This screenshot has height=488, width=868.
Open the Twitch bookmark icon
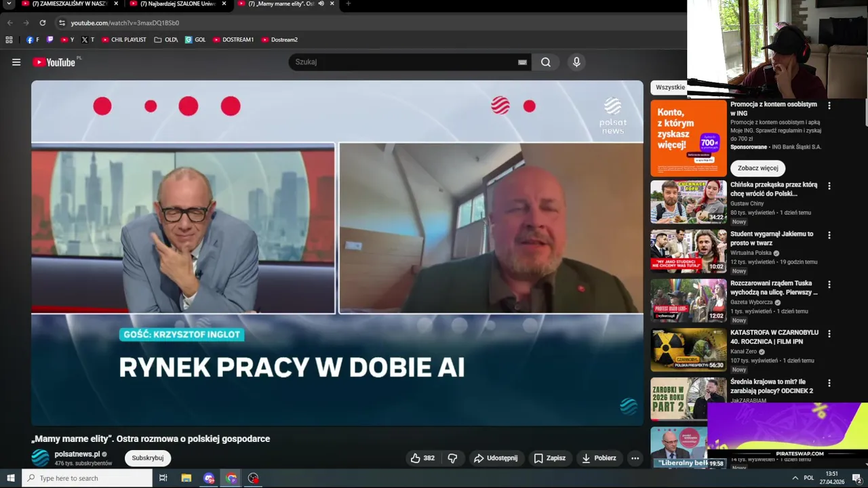pos(50,40)
